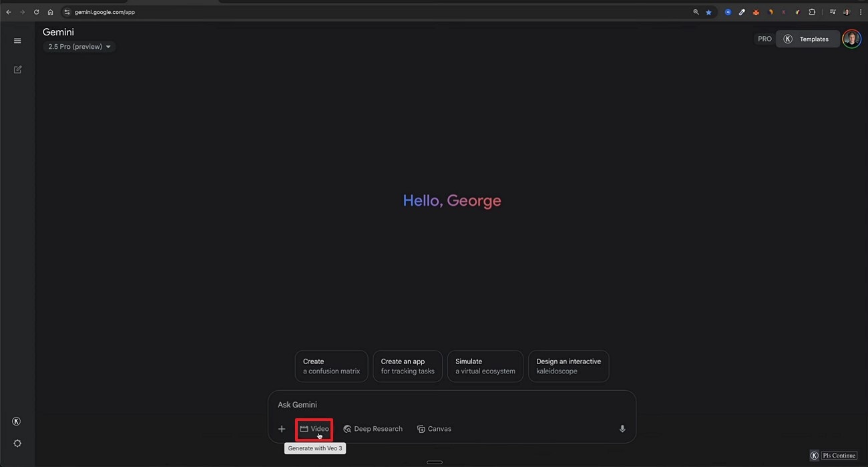Open the zoom magnifier icon in address bar
This screenshot has width=868, height=467.
tap(696, 12)
